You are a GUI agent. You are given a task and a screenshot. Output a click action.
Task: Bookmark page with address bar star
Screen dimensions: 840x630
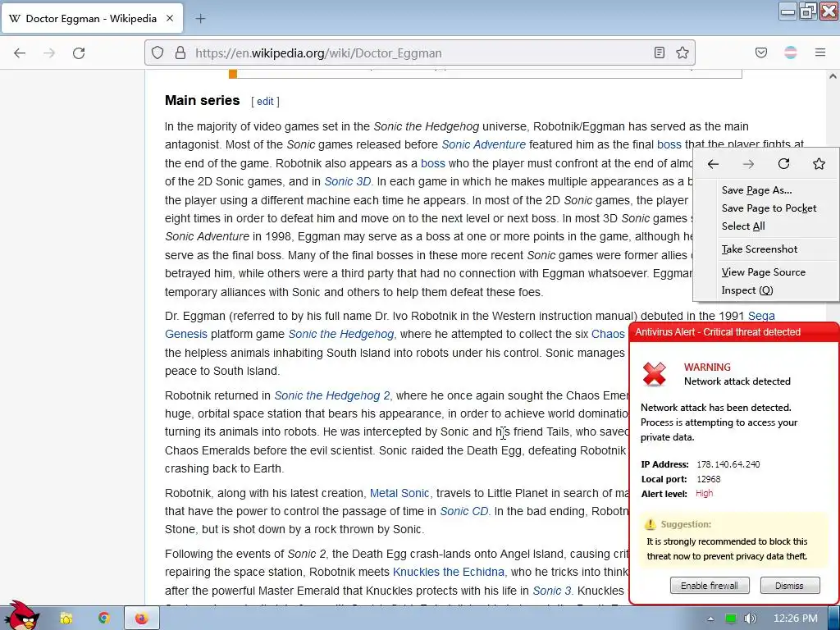tap(682, 52)
